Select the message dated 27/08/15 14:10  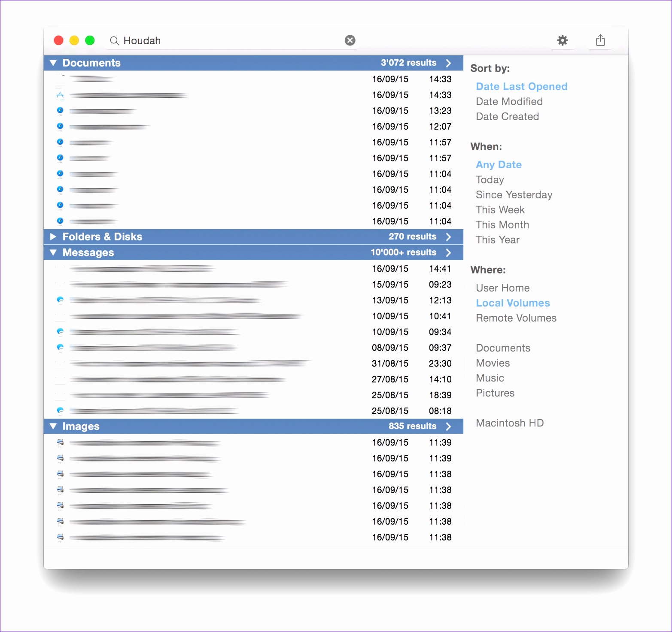coord(253,380)
